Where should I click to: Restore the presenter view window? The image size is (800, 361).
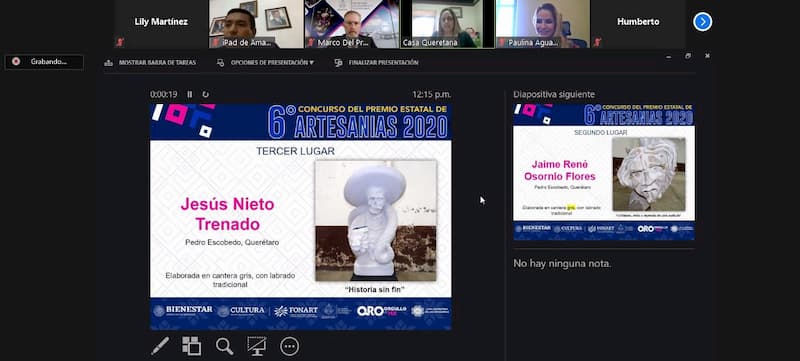688,56
